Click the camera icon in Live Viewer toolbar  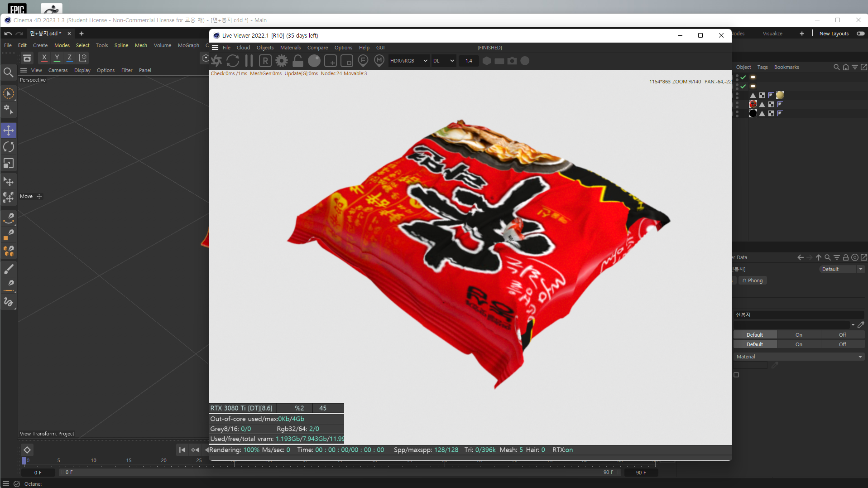pyautogui.click(x=512, y=61)
